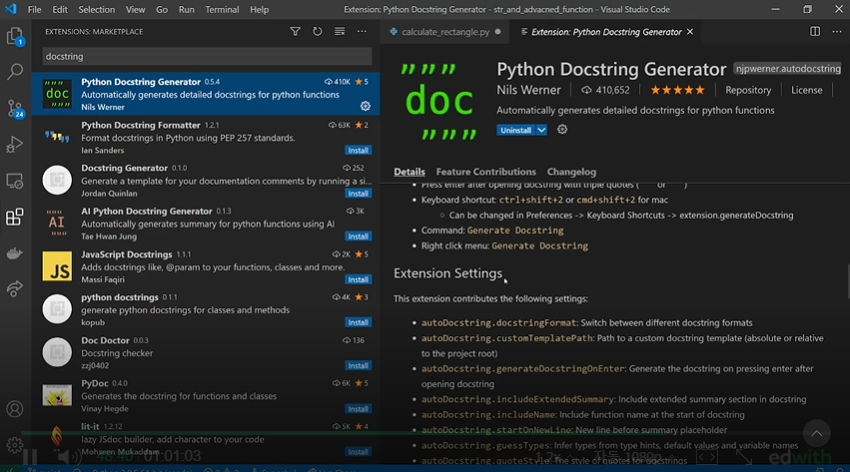The width and height of the screenshot is (850, 472).
Task: Click autoDocstring.docstringFormat setting text
Action: coord(498,322)
